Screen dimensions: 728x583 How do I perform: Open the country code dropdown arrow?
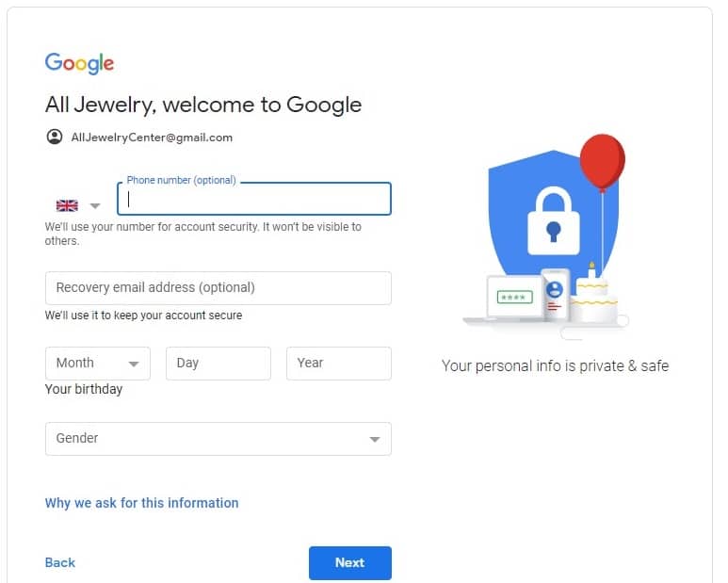pyautogui.click(x=95, y=205)
